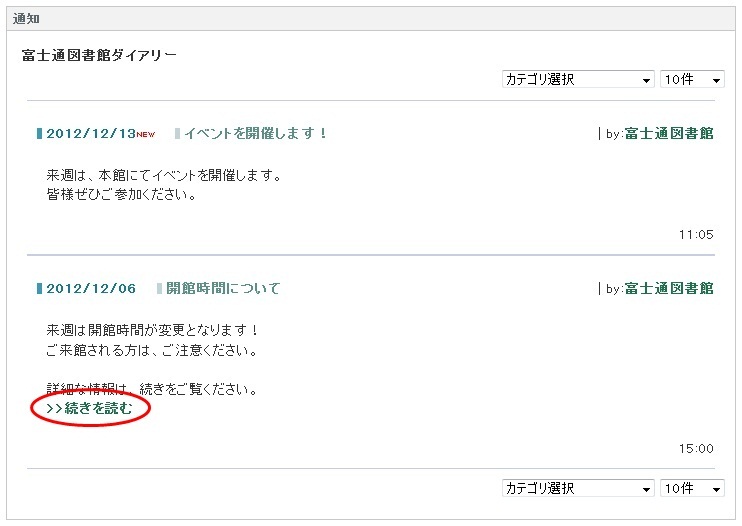Click the green marker icon before 2012/12/06
Screen dimensions: 742x526
tap(39, 288)
